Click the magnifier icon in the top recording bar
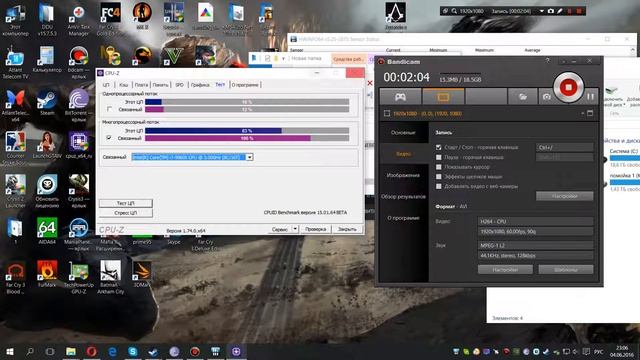Image resolution: width=640 pixels, height=360 pixels. (x=454, y=11)
